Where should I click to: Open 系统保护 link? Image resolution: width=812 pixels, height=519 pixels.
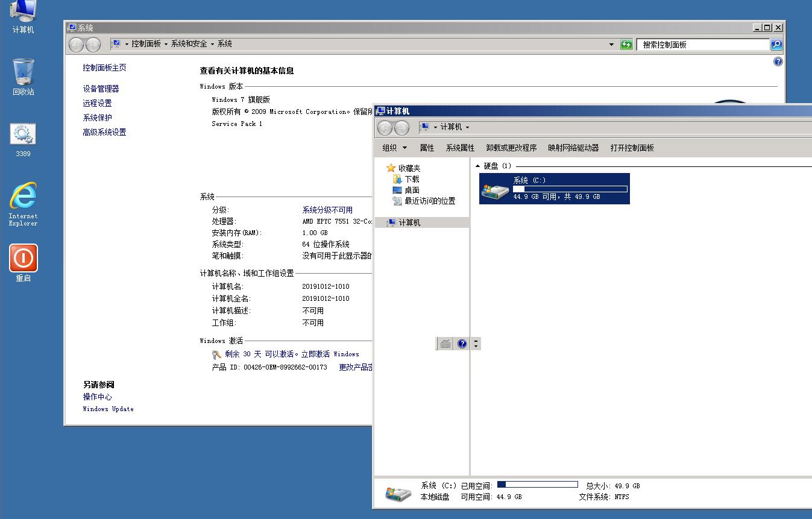pos(97,118)
